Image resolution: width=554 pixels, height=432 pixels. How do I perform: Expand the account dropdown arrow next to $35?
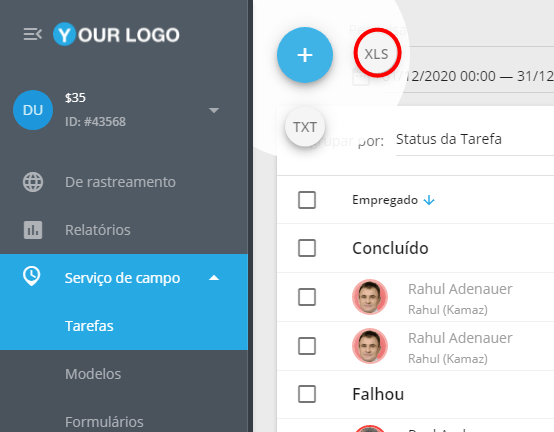(x=214, y=110)
